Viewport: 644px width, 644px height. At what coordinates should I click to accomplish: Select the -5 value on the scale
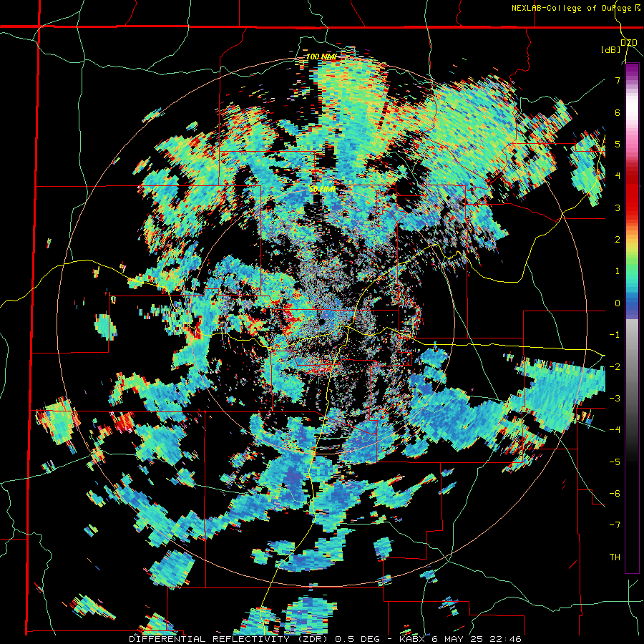[615, 462]
